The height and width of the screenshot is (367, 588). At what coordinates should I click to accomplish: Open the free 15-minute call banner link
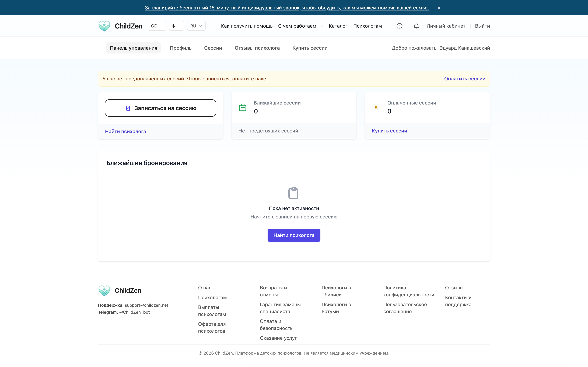[x=287, y=8]
